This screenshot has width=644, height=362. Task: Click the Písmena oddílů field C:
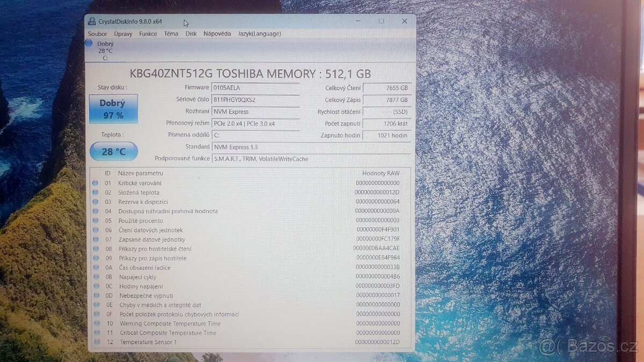coord(256,136)
